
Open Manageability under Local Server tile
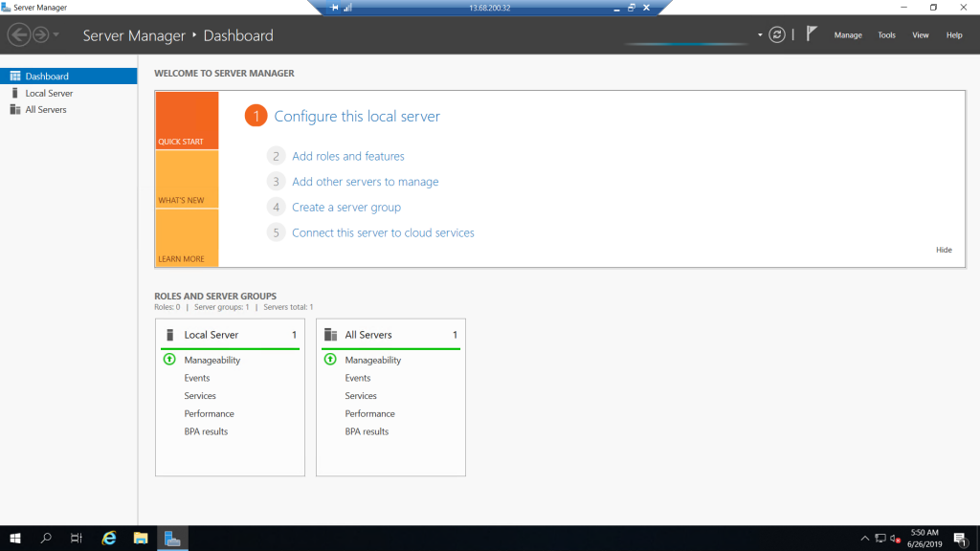(212, 360)
